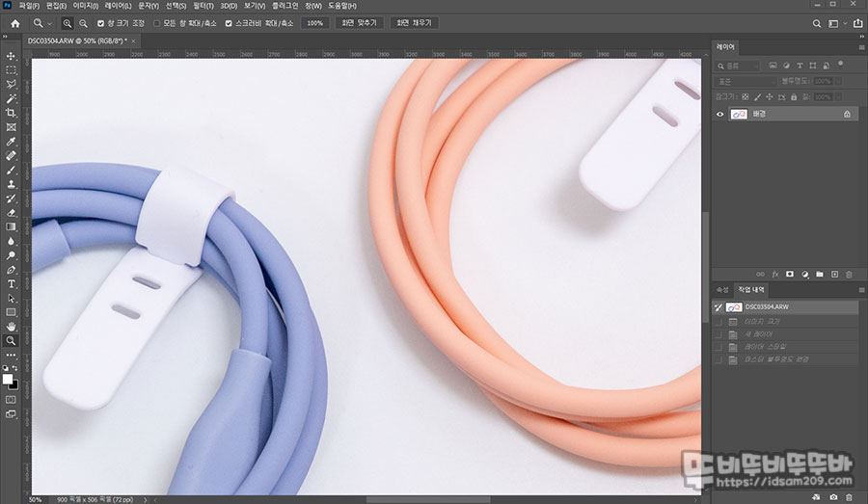Activate the Crop tool
The height and width of the screenshot is (504, 868).
11,113
